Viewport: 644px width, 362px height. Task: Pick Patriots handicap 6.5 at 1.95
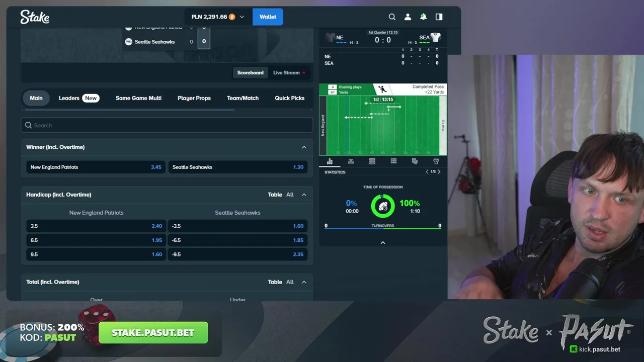click(96, 240)
